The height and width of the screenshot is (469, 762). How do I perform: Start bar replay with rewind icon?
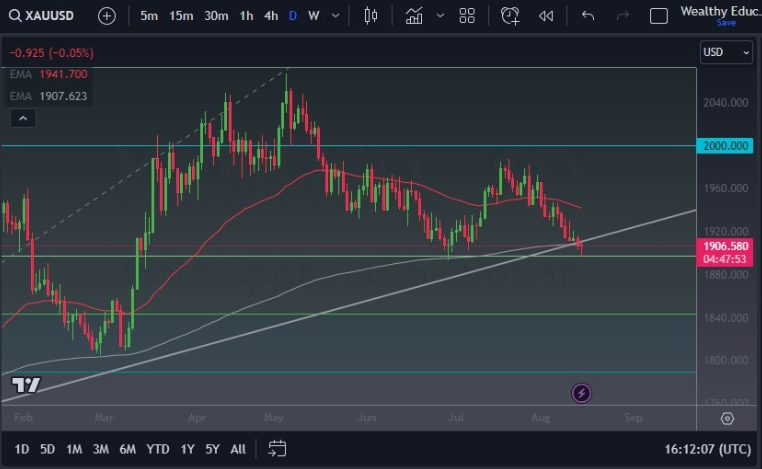[x=545, y=16]
